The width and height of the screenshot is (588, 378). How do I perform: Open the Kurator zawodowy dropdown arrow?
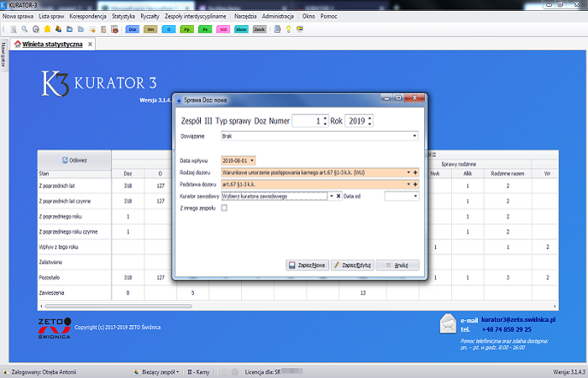pyautogui.click(x=332, y=196)
